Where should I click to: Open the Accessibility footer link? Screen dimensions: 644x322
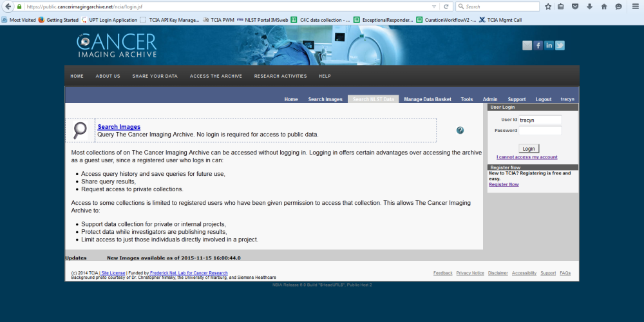click(524, 273)
